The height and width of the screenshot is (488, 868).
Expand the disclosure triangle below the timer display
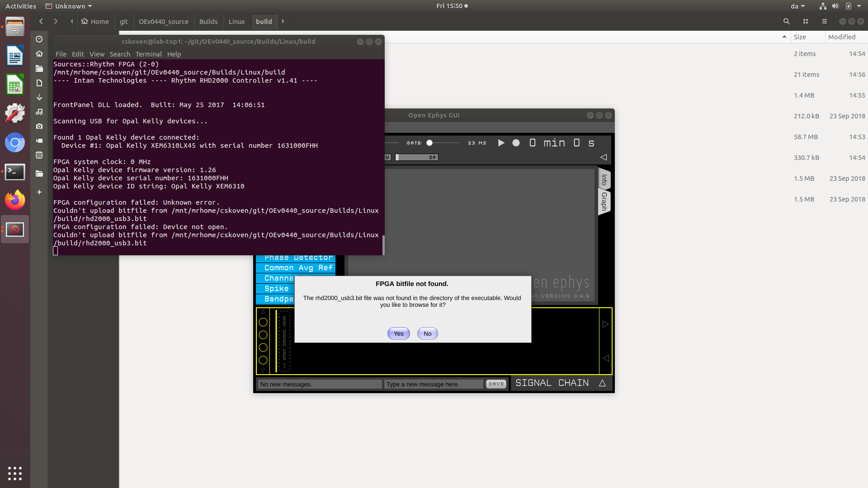click(604, 157)
